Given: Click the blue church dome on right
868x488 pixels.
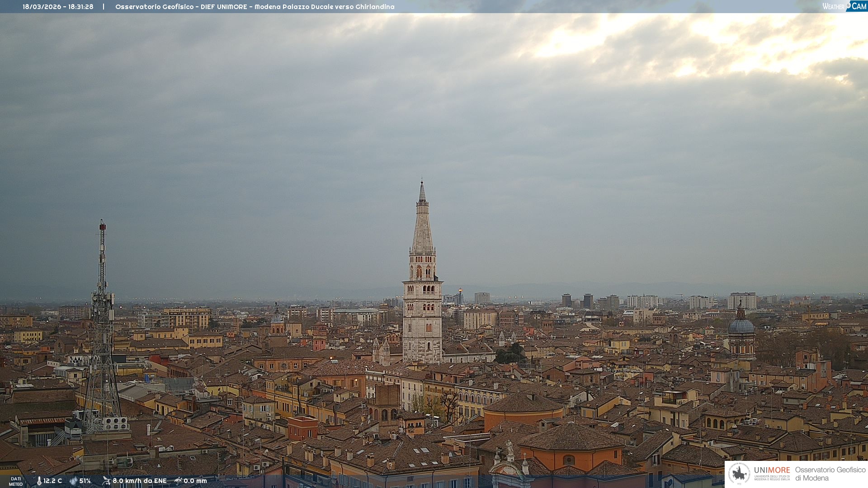Looking at the screenshot, I should pyautogui.click(x=741, y=326).
